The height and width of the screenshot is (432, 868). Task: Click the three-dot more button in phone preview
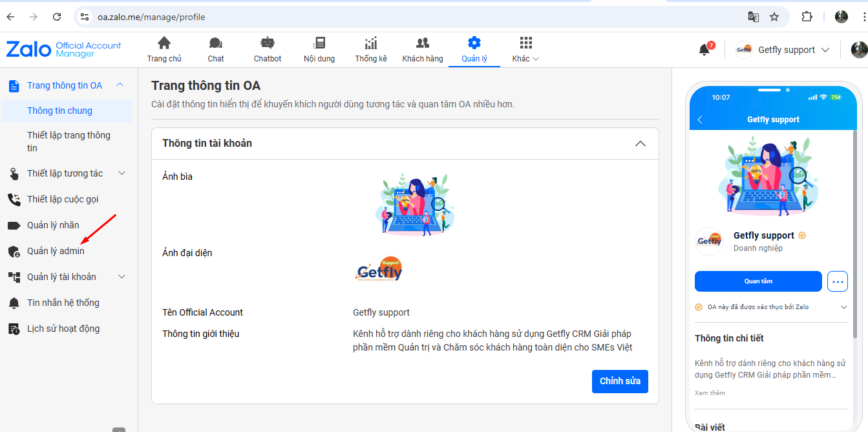(838, 281)
